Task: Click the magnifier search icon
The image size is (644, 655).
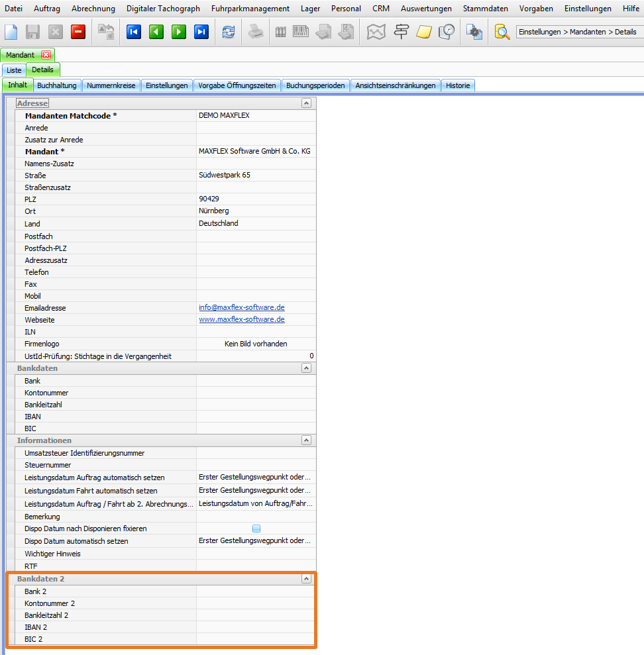Action: click(x=502, y=32)
